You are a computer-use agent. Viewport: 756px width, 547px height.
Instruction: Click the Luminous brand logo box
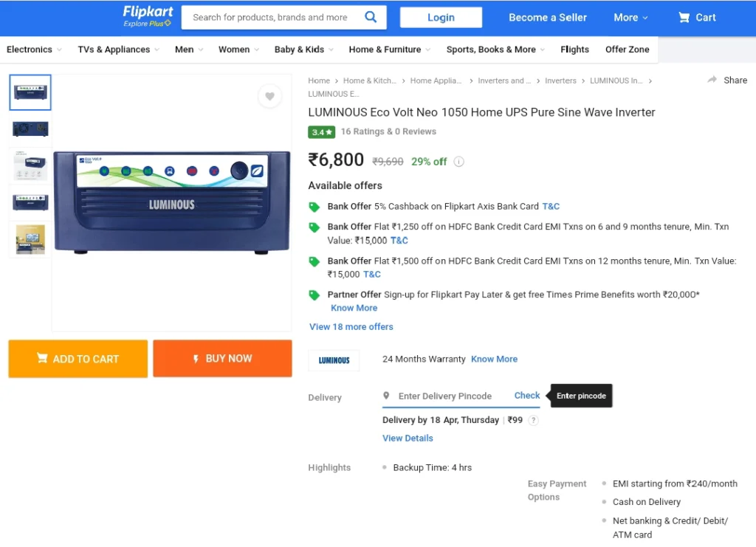point(334,359)
